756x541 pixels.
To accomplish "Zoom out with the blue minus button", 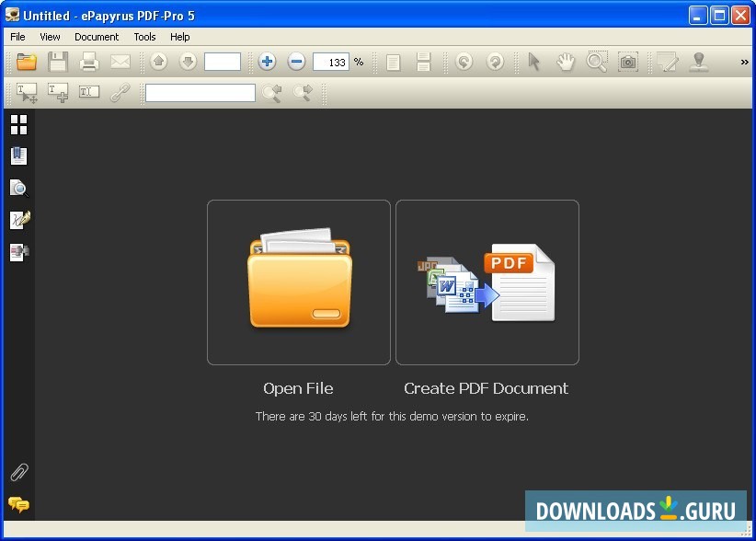I will coord(296,62).
